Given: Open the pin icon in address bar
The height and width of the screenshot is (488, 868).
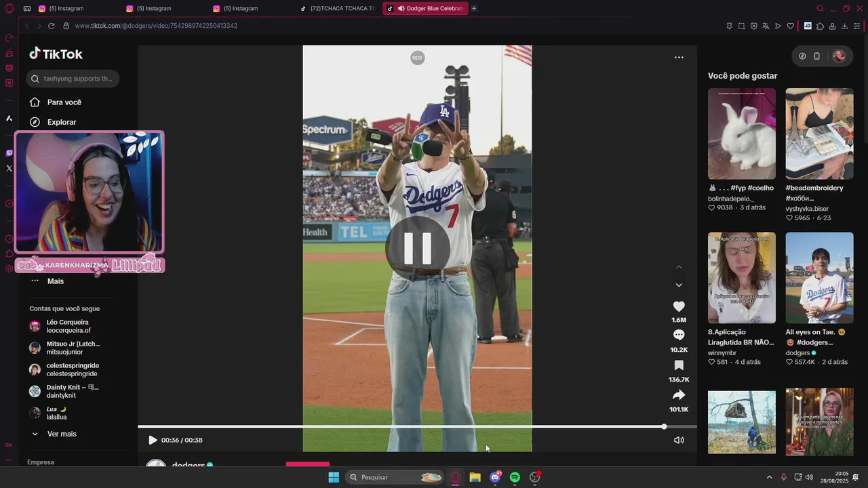Looking at the screenshot, I should click(729, 26).
